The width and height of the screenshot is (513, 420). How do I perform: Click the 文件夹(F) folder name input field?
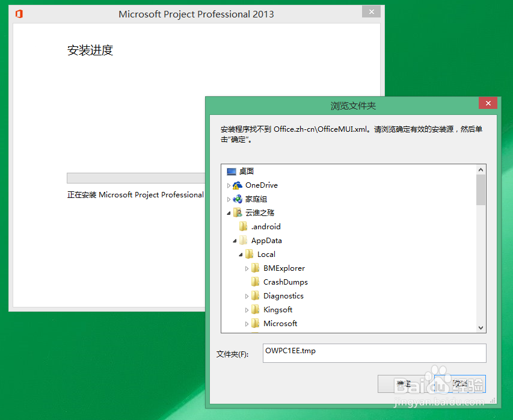pyautogui.click(x=374, y=353)
